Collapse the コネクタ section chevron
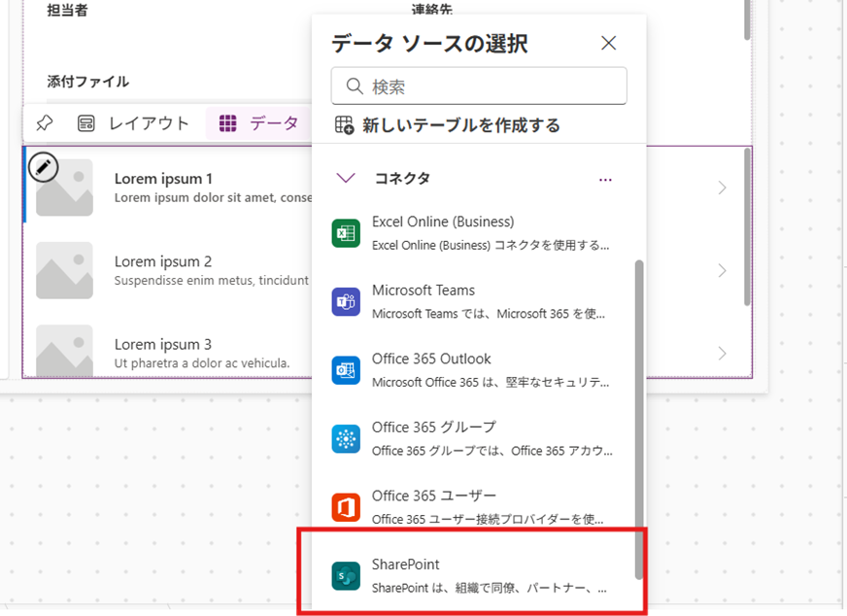The image size is (847, 616). click(345, 179)
